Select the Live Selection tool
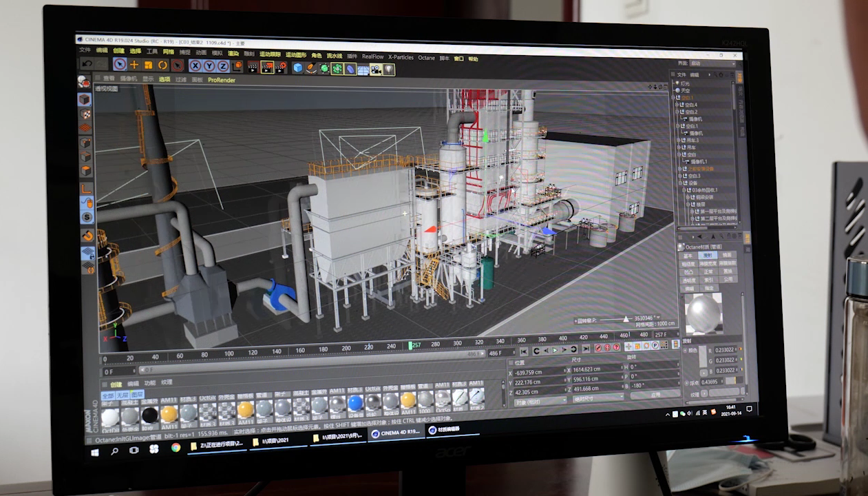The image size is (868, 496). click(x=120, y=65)
